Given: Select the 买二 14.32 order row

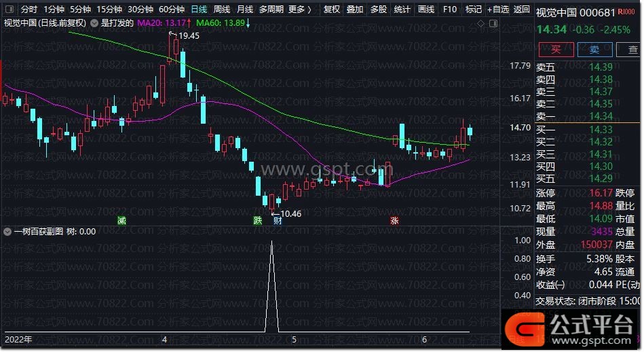Looking at the screenshot, I should pos(574,142).
